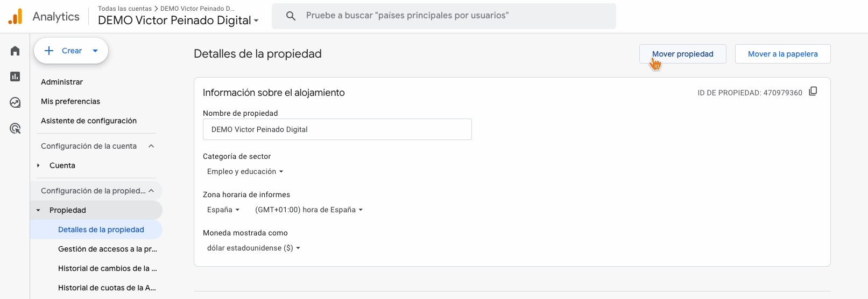Open the España country dropdown
The height and width of the screenshot is (299, 868).
pyautogui.click(x=223, y=210)
